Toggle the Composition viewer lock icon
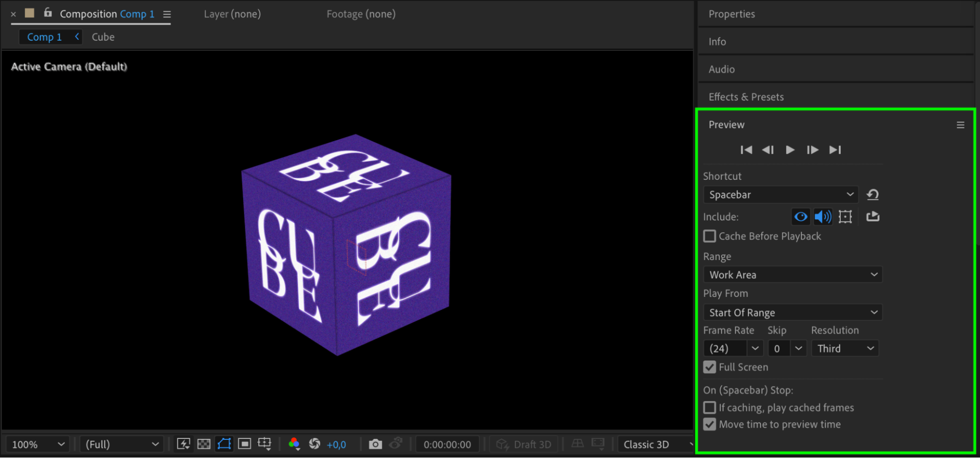The image size is (980, 458). coord(48,13)
